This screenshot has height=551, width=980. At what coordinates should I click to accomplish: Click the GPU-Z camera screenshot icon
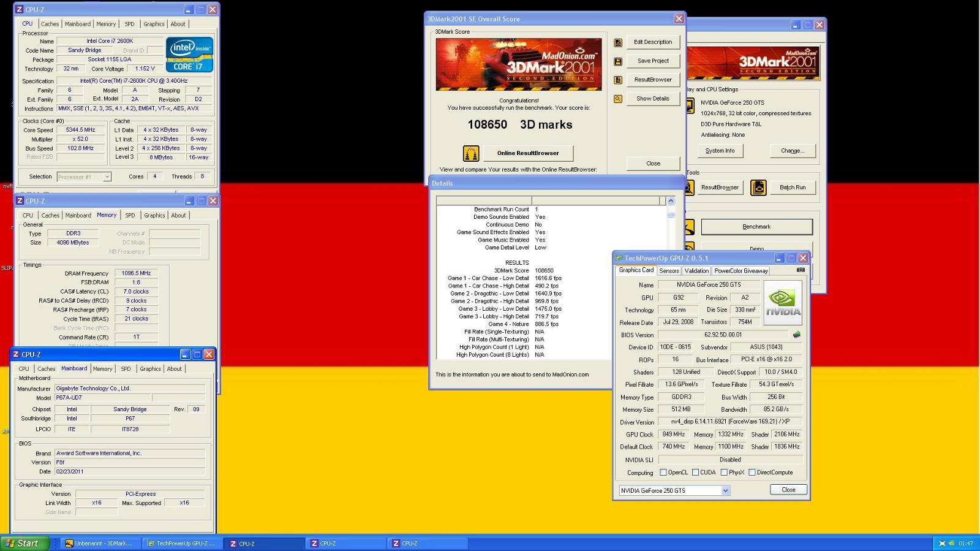point(801,270)
